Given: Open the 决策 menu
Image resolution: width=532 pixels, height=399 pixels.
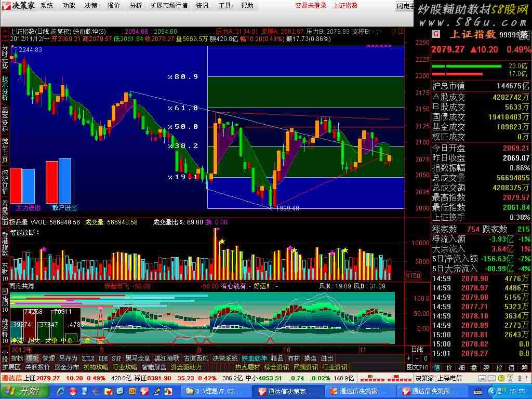Looking at the screenshot, I should [x=90, y=5].
